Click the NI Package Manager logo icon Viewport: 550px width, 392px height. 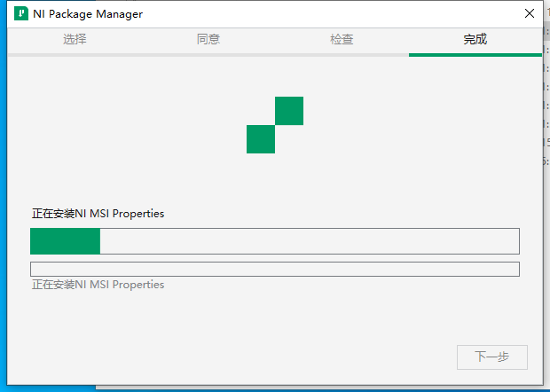(x=21, y=13)
